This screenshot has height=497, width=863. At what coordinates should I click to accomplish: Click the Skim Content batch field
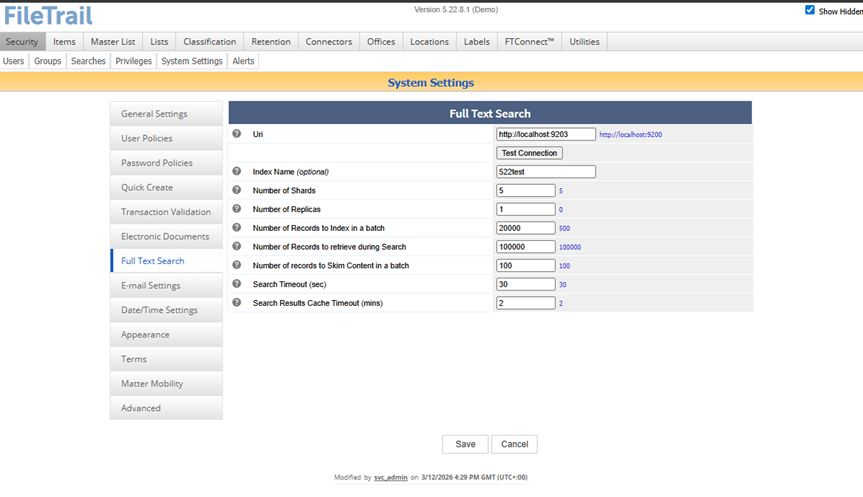(526, 265)
